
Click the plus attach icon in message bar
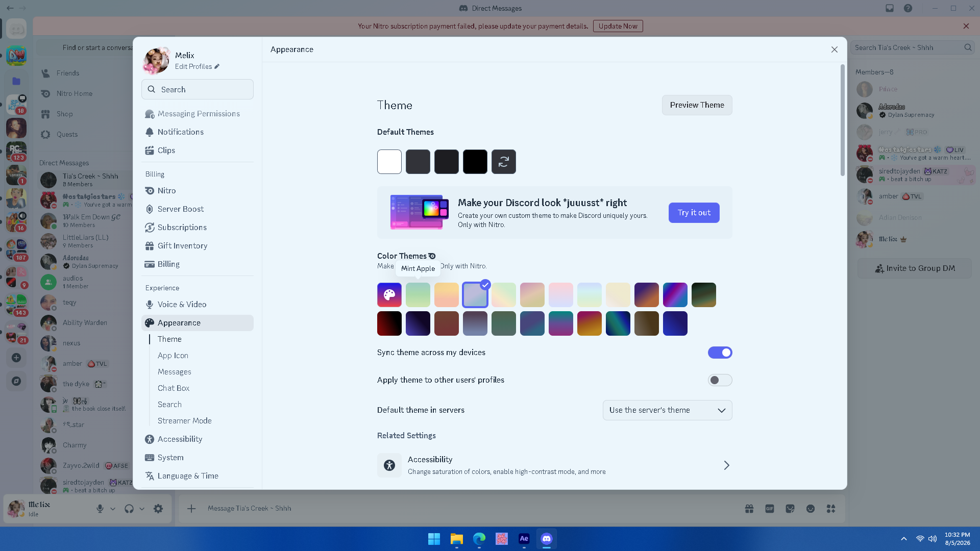coord(191,509)
